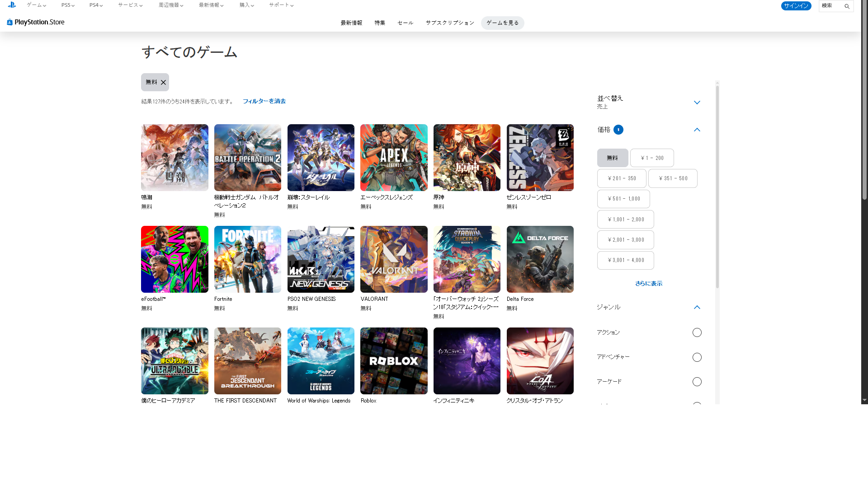Open the Fortnite game thumbnail
This screenshot has width=868, height=477.
pos(247,259)
